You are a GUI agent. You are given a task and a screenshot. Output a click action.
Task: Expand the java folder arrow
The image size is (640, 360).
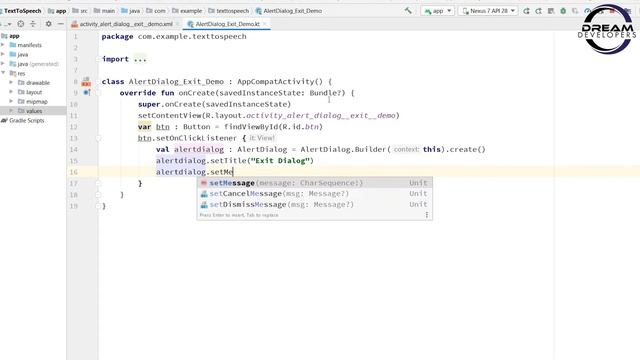point(3,54)
